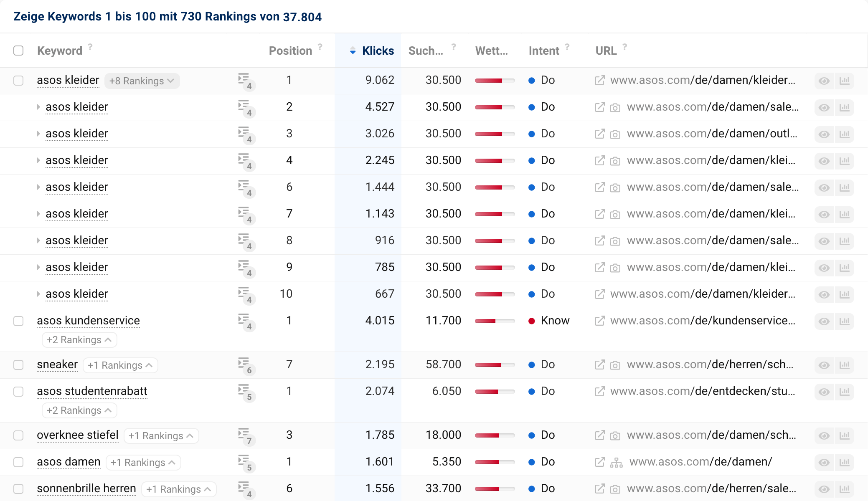Sort by Klicks column header

[x=378, y=51]
